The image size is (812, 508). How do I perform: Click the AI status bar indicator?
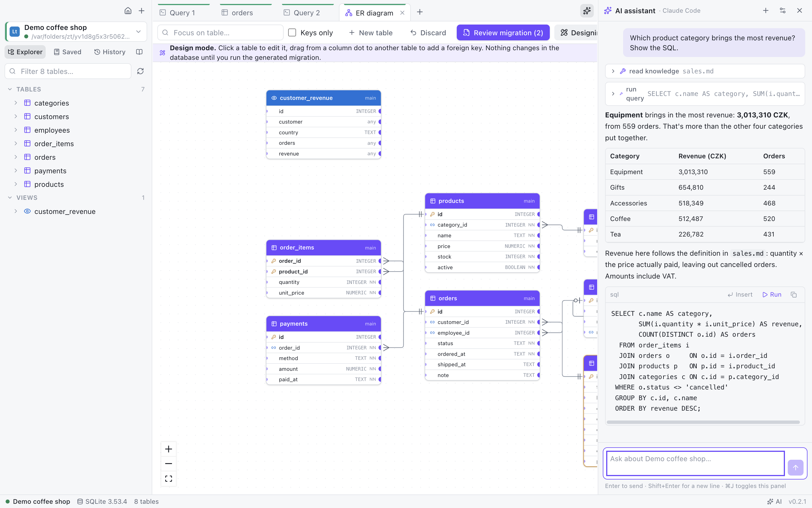775,501
